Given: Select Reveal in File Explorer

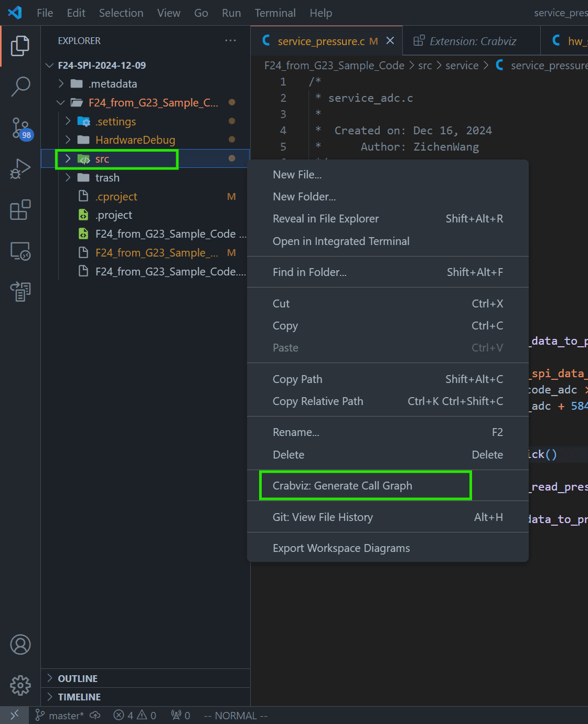Looking at the screenshot, I should [x=325, y=219].
